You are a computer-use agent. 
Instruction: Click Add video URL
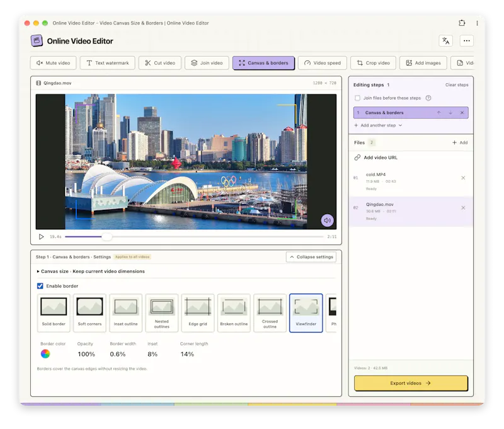click(376, 157)
